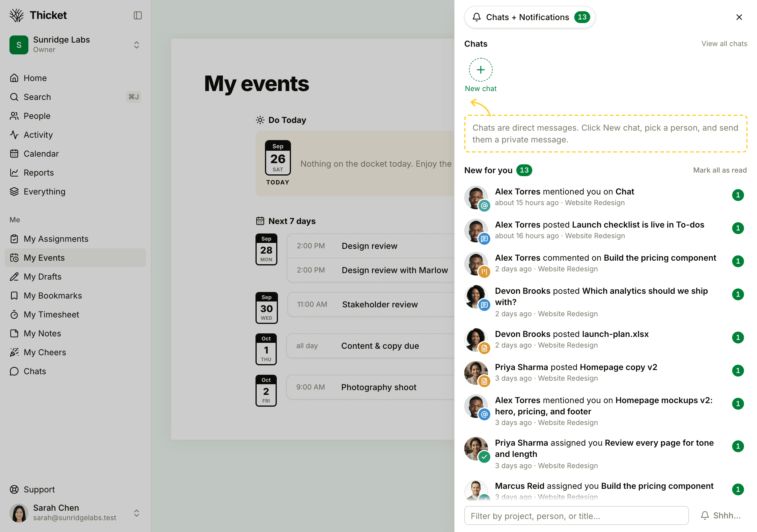Open Stakeholder review event
The height and width of the screenshot is (532, 757).
tap(371, 304)
